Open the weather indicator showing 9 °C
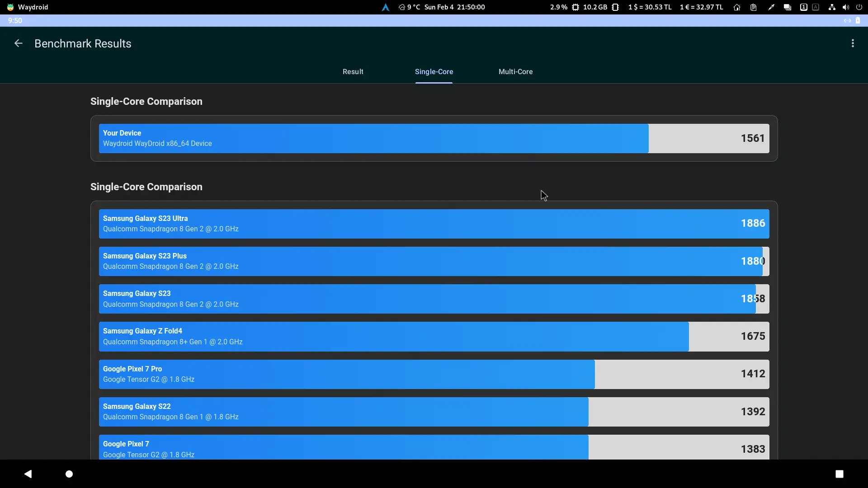 (409, 7)
